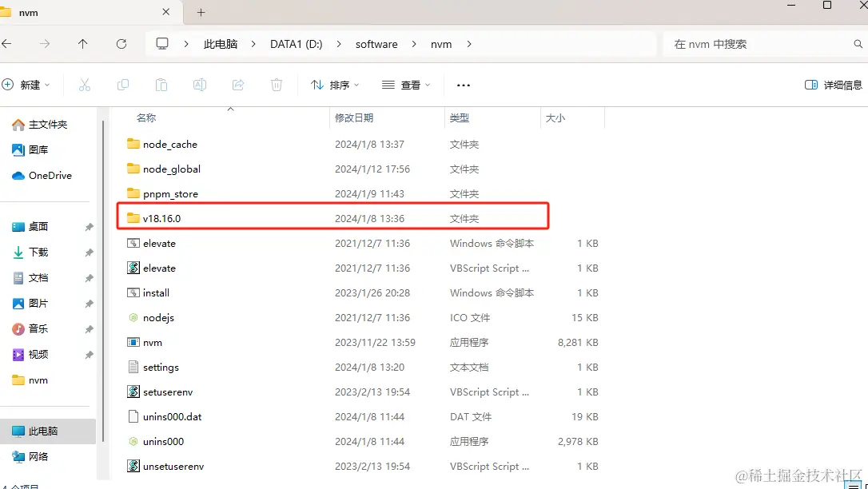Image resolution: width=868 pixels, height=489 pixels.
Task: Expand chevron before 此电脑 breadcrumb
Action: click(x=186, y=44)
